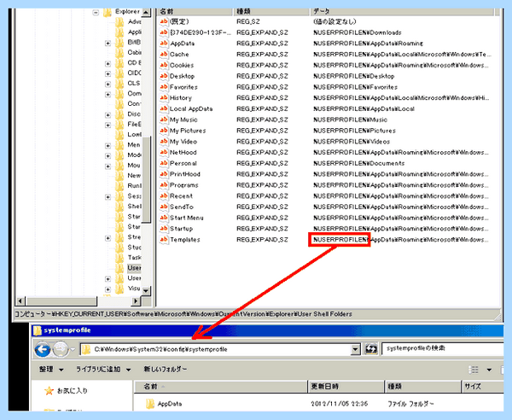Click the refresh icon beside address bar
Screen dimensions: 512x420
point(370,349)
